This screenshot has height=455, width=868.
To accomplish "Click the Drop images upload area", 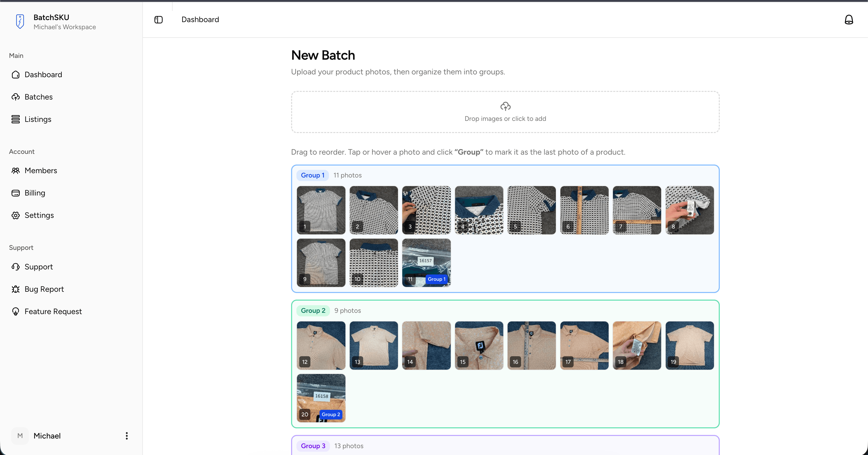I will (x=505, y=111).
